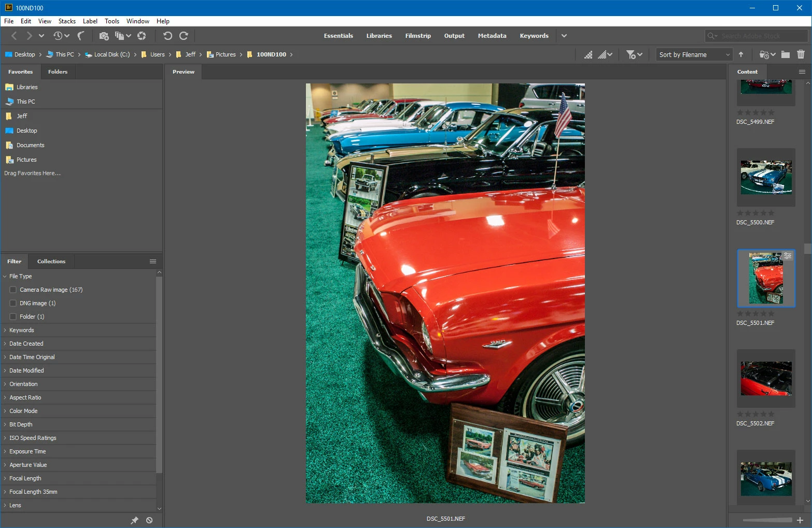Open the Folders panel tab

tap(58, 72)
